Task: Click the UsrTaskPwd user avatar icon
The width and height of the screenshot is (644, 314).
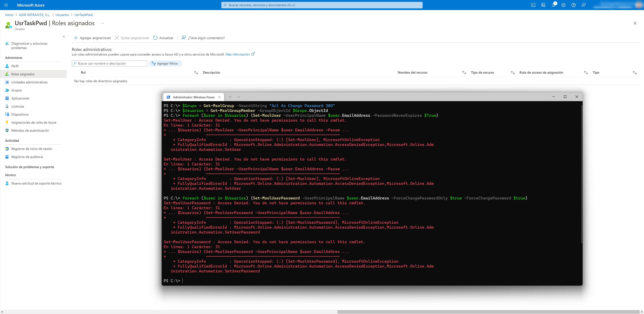Action: [x=9, y=25]
